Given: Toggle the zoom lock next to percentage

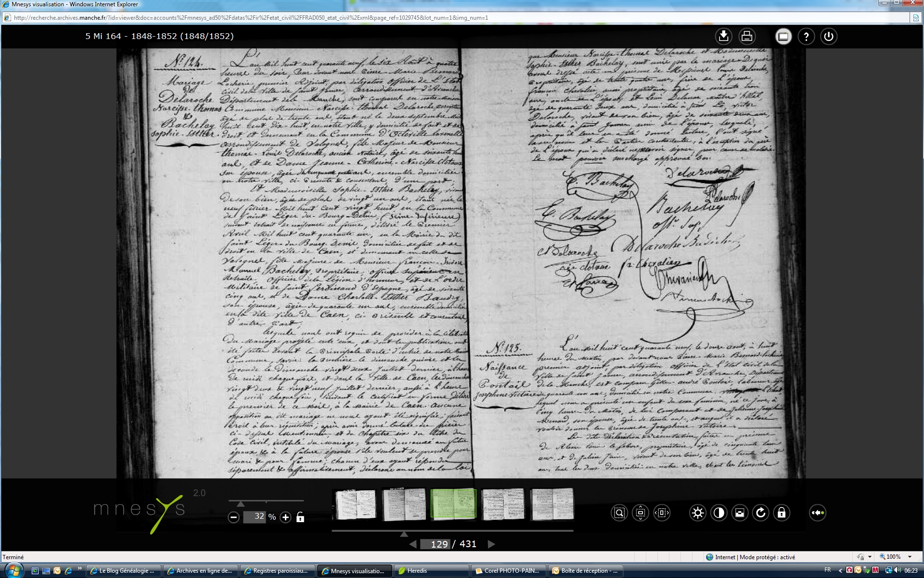Looking at the screenshot, I should click(x=300, y=517).
